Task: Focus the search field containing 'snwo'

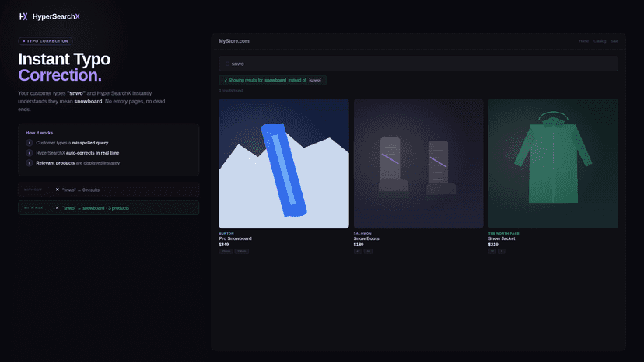Action: pyautogui.click(x=418, y=64)
